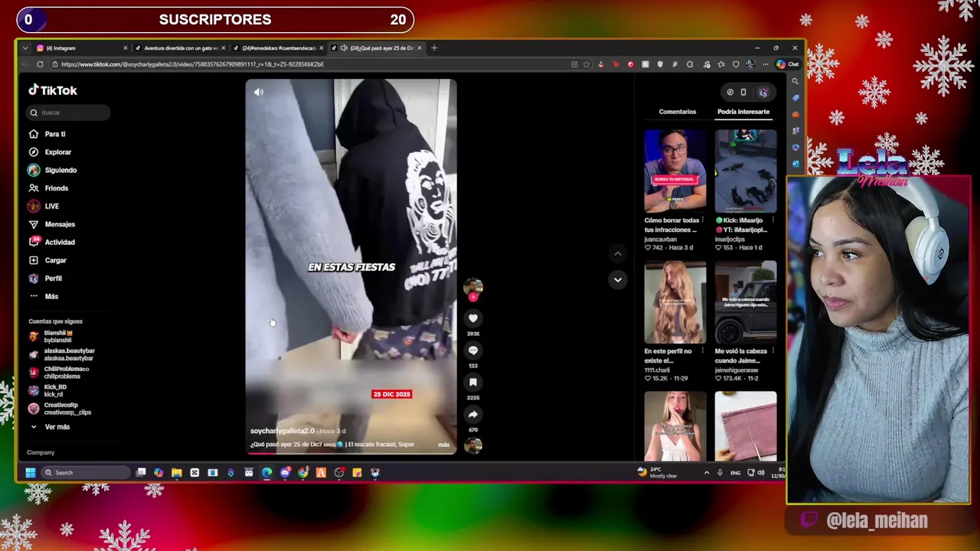The height and width of the screenshot is (551, 980).
Task: Go to the next video arrow
Action: (x=618, y=280)
